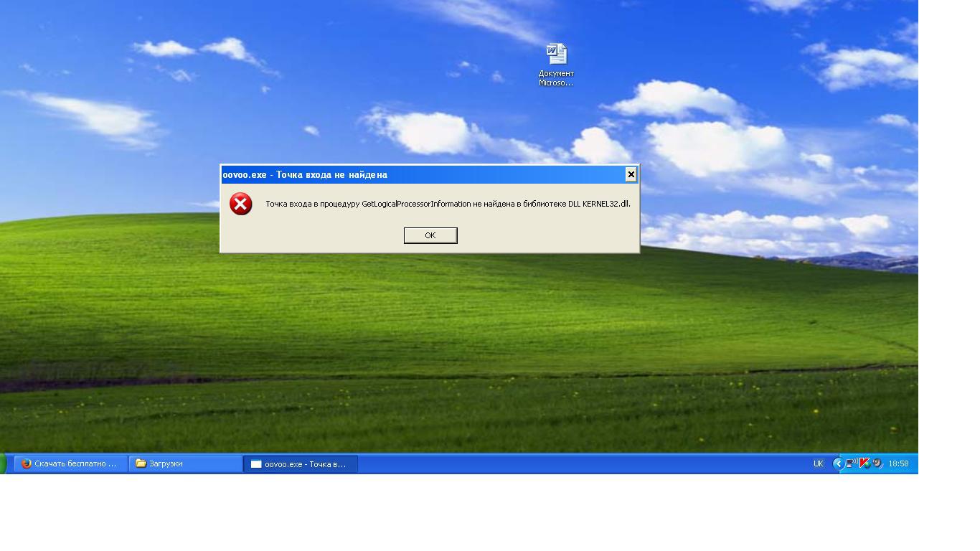The height and width of the screenshot is (551, 980).
Task: Activate the 'oovoo.exe - Точка в…' taskbar button
Action: 301,463
